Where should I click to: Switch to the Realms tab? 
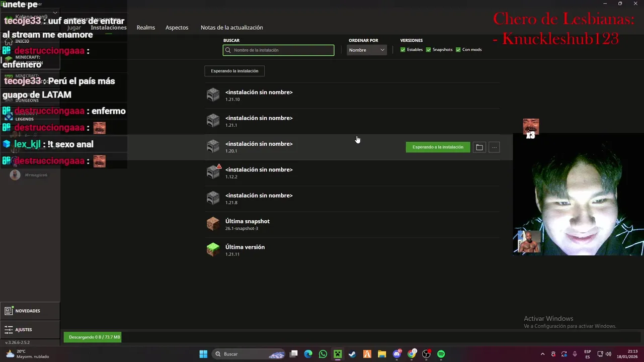click(x=146, y=28)
